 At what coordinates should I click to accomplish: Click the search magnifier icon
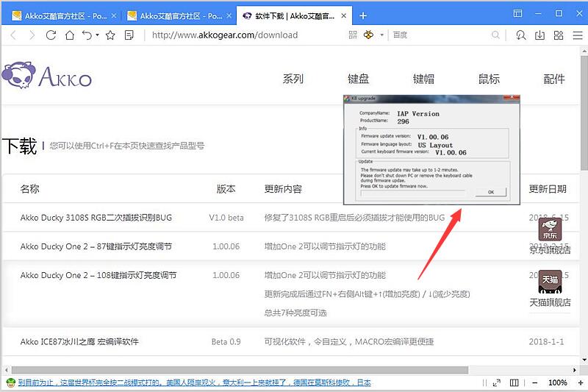495,35
